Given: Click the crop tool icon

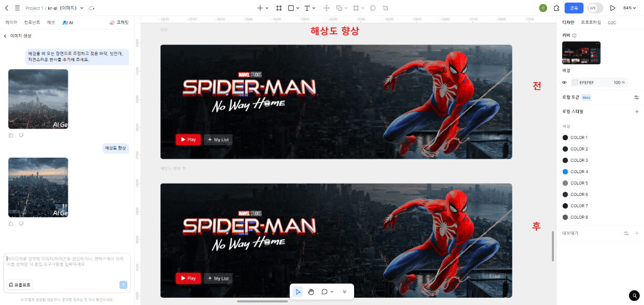Looking at the screenshot, I should (x=386, y=8).
